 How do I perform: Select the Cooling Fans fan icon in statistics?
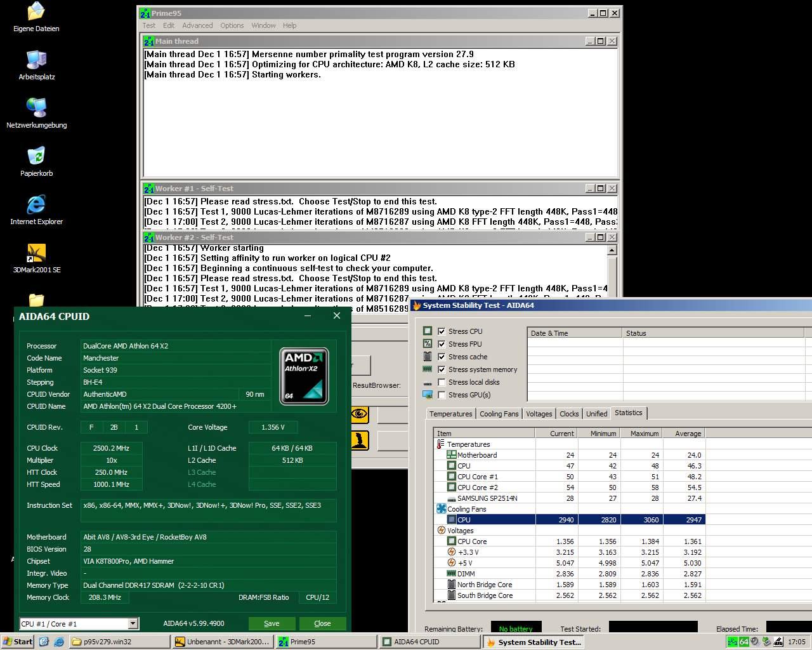tap(442, 509)
